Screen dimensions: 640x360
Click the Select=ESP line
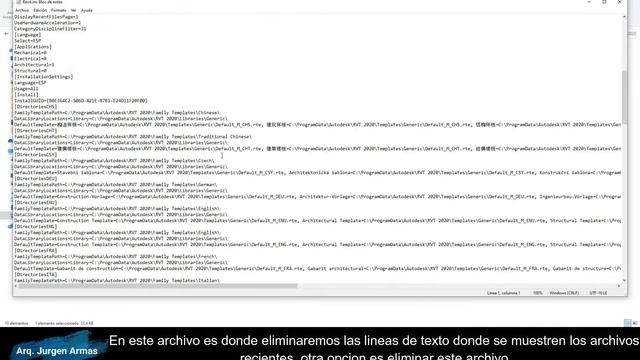tap(27, 41)
